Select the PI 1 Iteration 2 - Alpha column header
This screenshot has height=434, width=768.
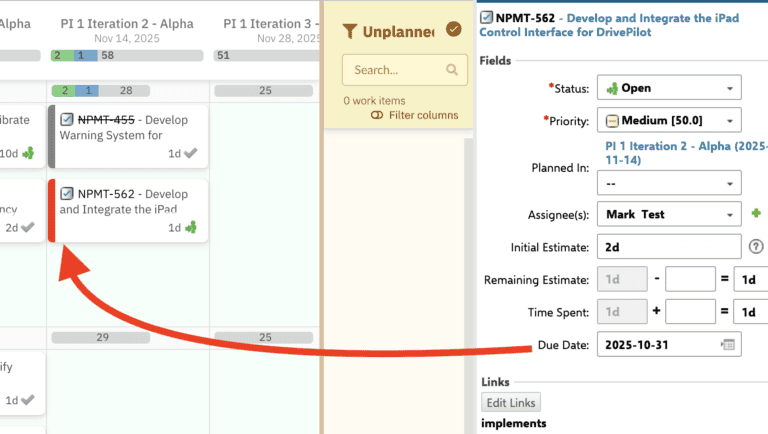(x=129, y=24)
